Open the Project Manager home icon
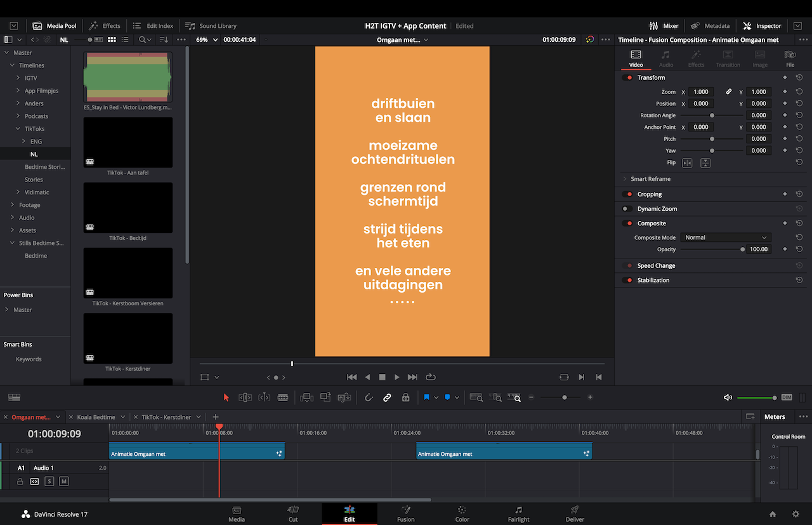Screen dimensions: 812x525 coord(773,514)
